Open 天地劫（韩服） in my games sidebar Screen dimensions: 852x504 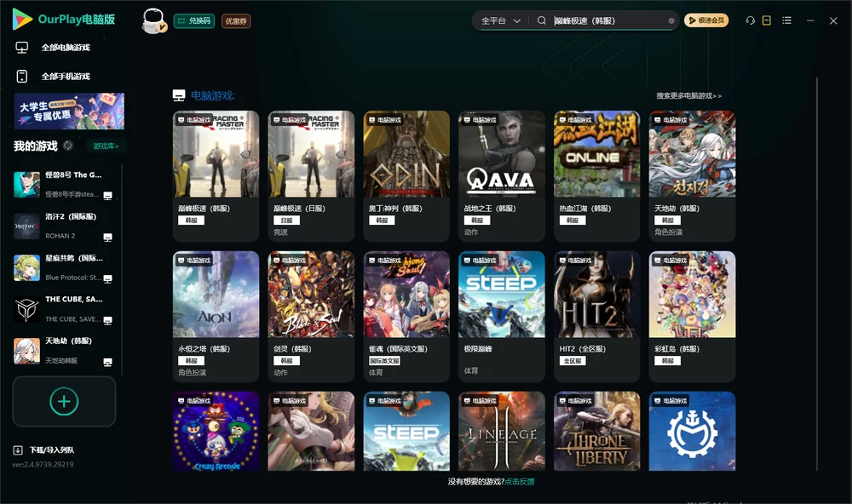click(x=63, y=351)
